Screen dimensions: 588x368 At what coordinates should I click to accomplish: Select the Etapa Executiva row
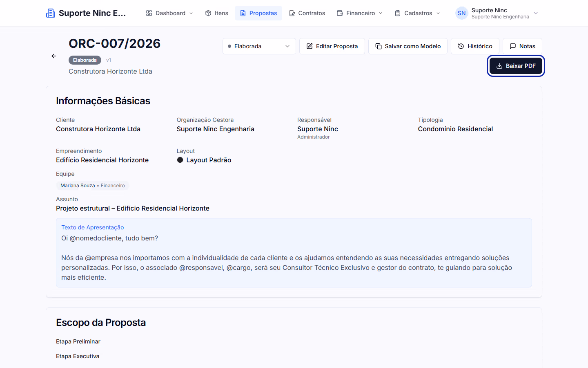coord(78,356)
